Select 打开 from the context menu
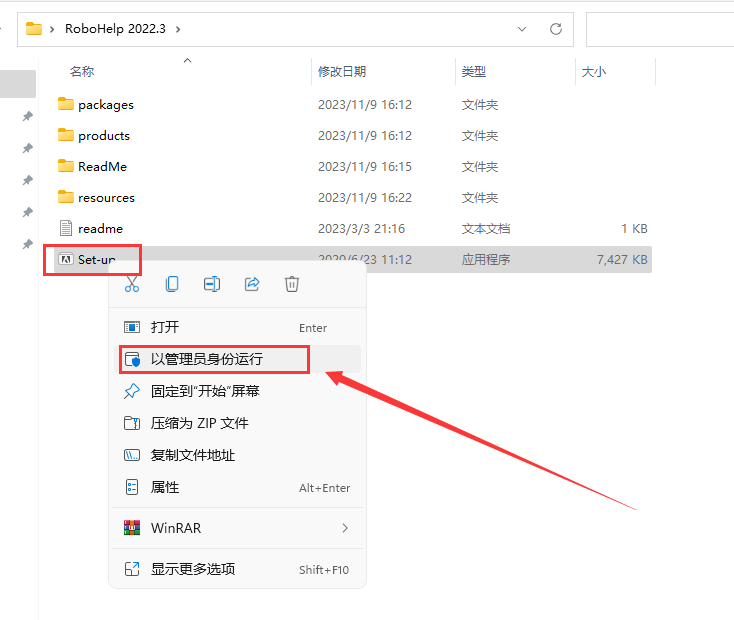The image size is (734, 620). tap(237, 327)
